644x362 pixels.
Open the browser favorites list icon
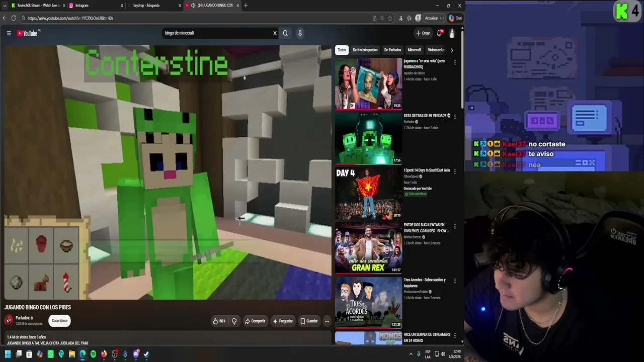409,18
